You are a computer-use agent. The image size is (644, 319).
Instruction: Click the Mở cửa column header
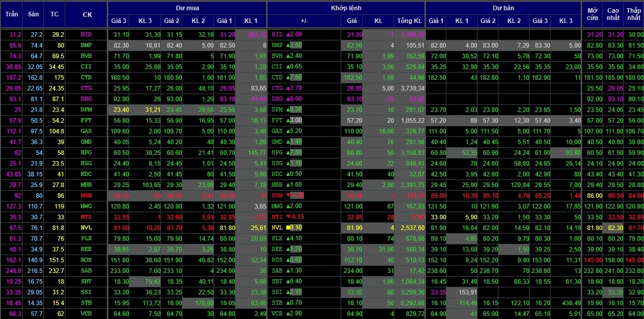pos(592,14)
